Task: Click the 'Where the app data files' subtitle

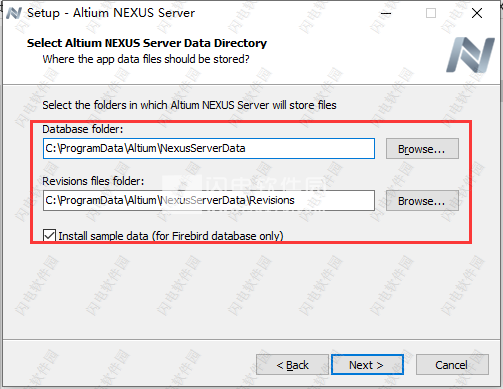Action: click(146, 59)
